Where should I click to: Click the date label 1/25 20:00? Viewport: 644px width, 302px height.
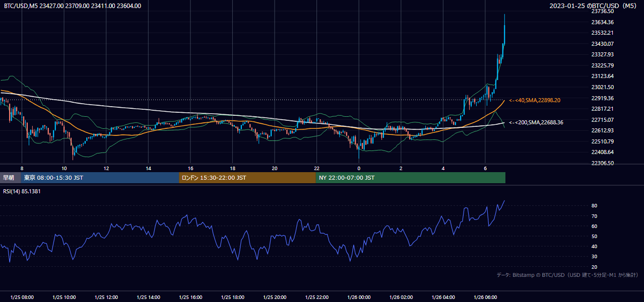(275, 297)
